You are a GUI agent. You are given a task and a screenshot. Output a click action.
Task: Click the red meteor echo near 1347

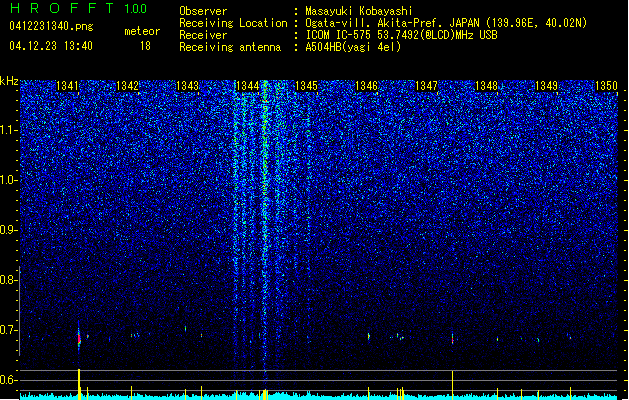click(452, 340)
